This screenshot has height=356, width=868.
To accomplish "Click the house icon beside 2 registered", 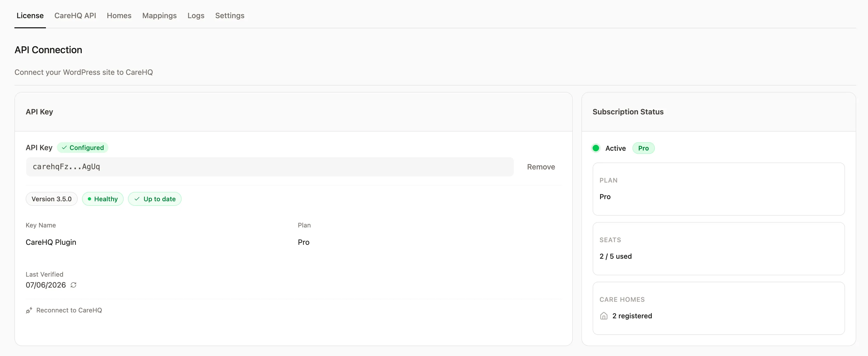I will click(604, 316).
